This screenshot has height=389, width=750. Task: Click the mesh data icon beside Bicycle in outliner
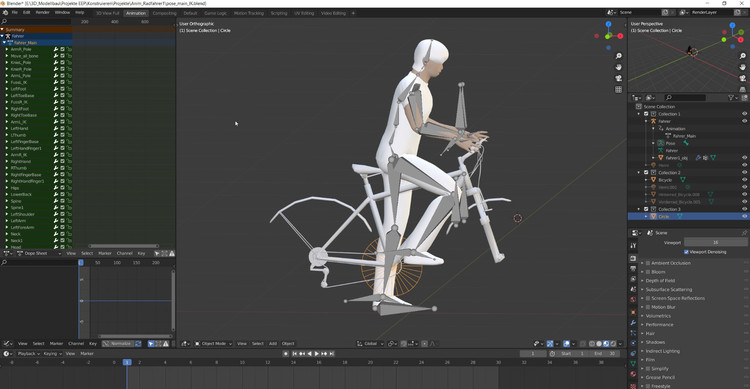tap(683, 179)
